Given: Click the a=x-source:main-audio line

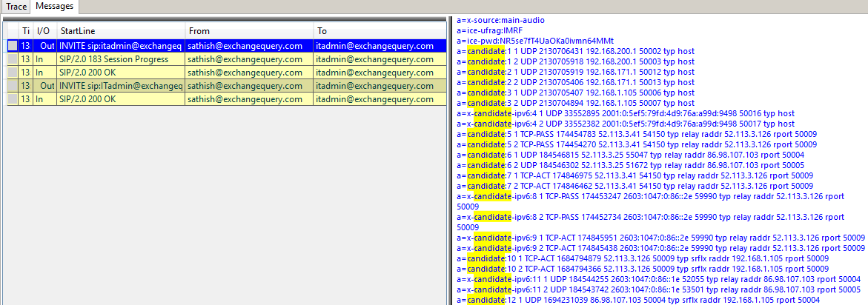Looking at the screenshot, I should [501, 20].
